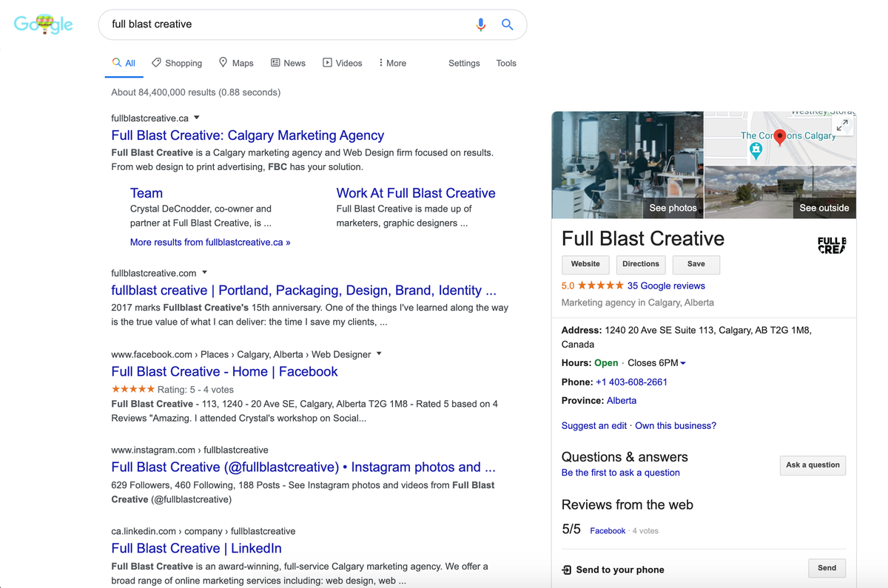
Task: Click Suggest an edit
Action: [x=594, y=426]
